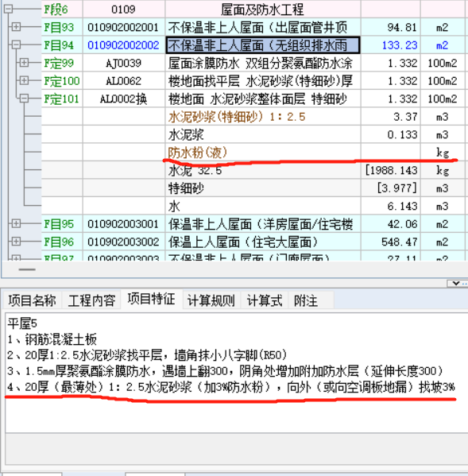Image resolution: width=468 pixels, height=476 pixels.
Task: Select code cell 010902002002
Action: pyautogui.click(x=123, y=45)
